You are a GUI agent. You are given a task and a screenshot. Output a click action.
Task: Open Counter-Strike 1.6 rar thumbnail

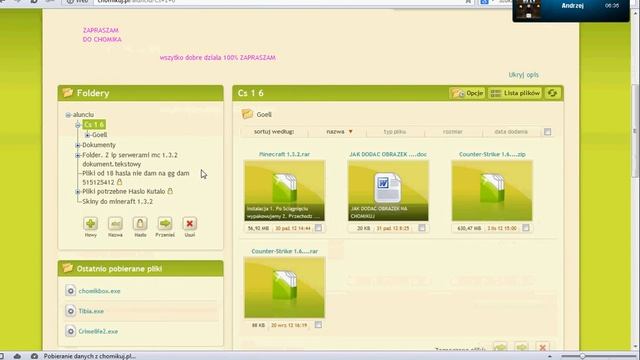point(284,287)
